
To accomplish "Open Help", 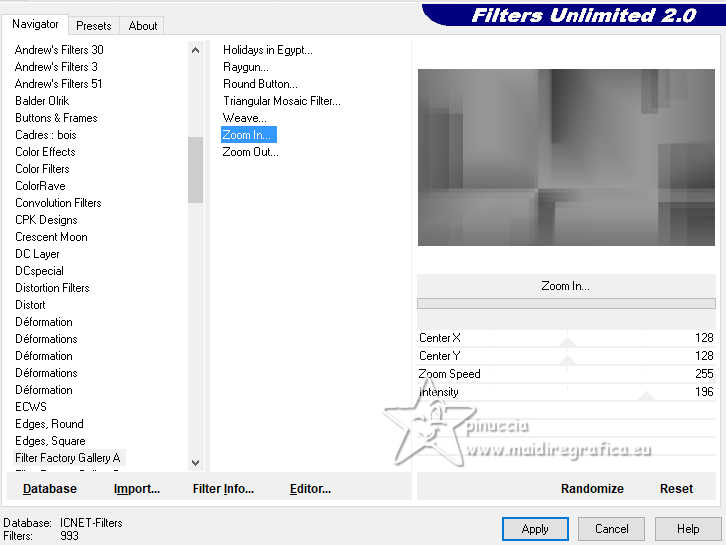I will (x=688, y=529).
